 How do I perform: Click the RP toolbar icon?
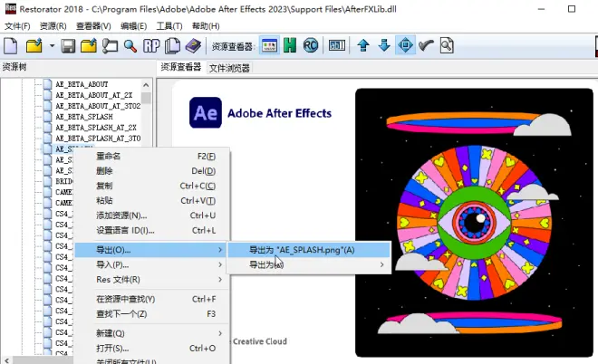click(151, 46)
